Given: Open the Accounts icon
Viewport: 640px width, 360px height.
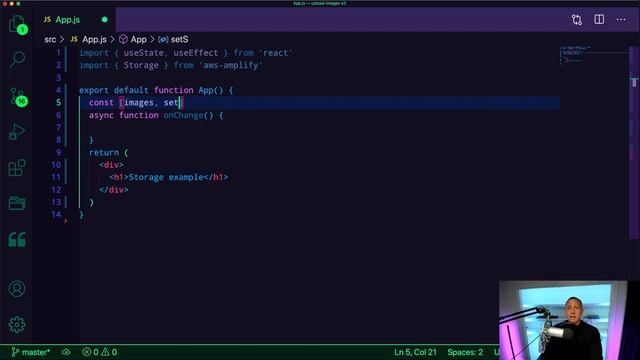Looking at the screenshot, I should (x=17, y=289).
